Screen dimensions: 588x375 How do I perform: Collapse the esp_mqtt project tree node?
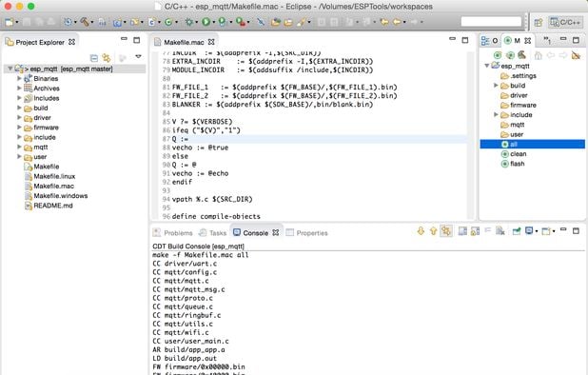(10, 69)
